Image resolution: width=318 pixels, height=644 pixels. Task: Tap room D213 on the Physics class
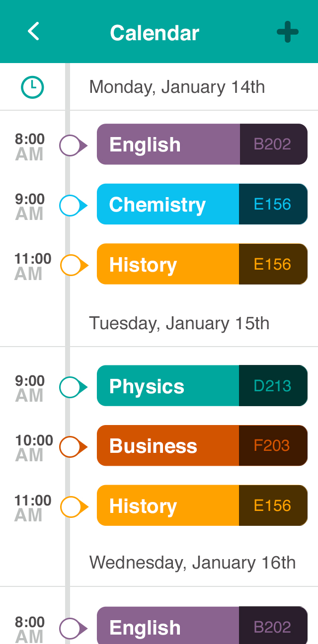click(273, 386)
